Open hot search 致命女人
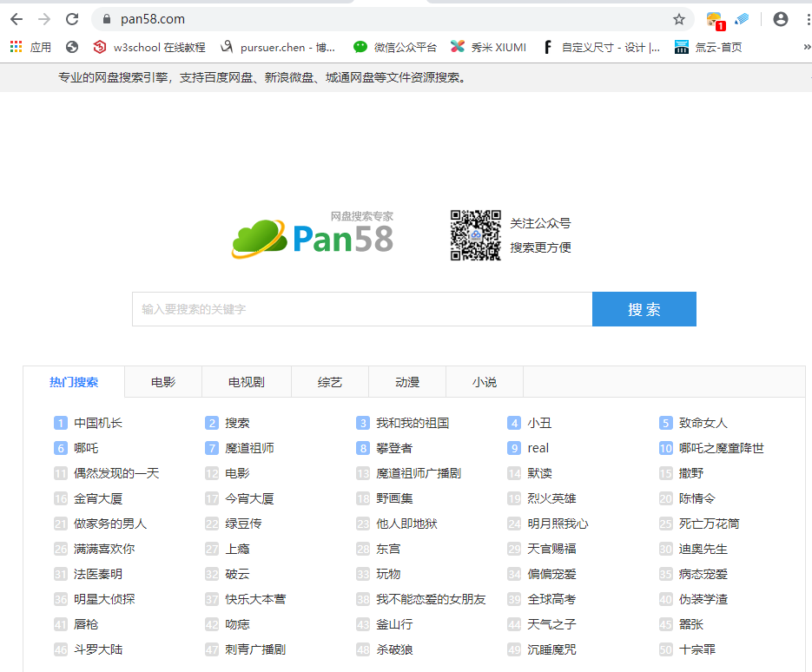The image size is (812, 672). pos(703,423)
